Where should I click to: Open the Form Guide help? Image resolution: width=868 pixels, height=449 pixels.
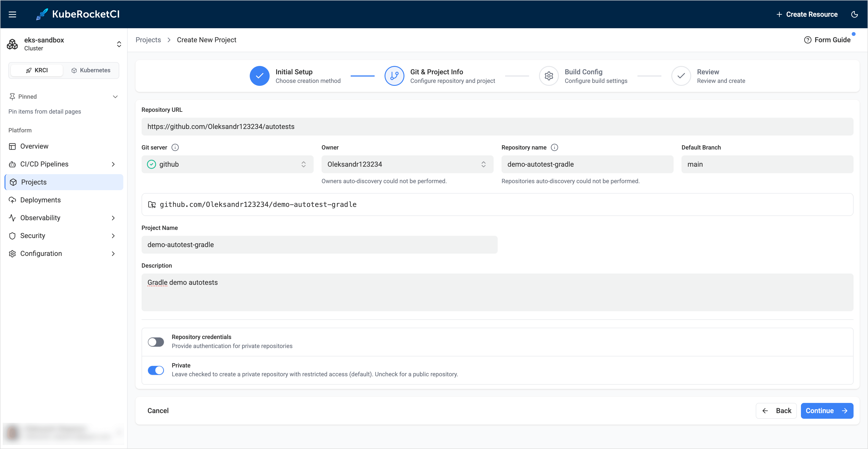pos(827,40)
